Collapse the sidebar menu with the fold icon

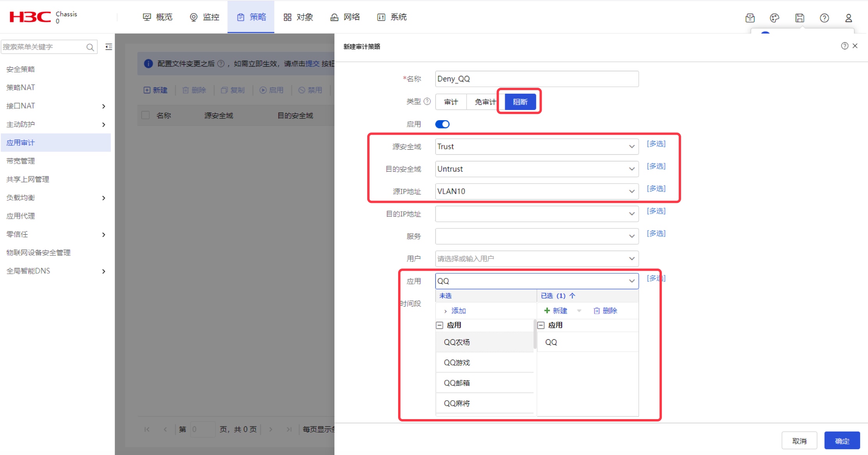click(x=109, y=47)
